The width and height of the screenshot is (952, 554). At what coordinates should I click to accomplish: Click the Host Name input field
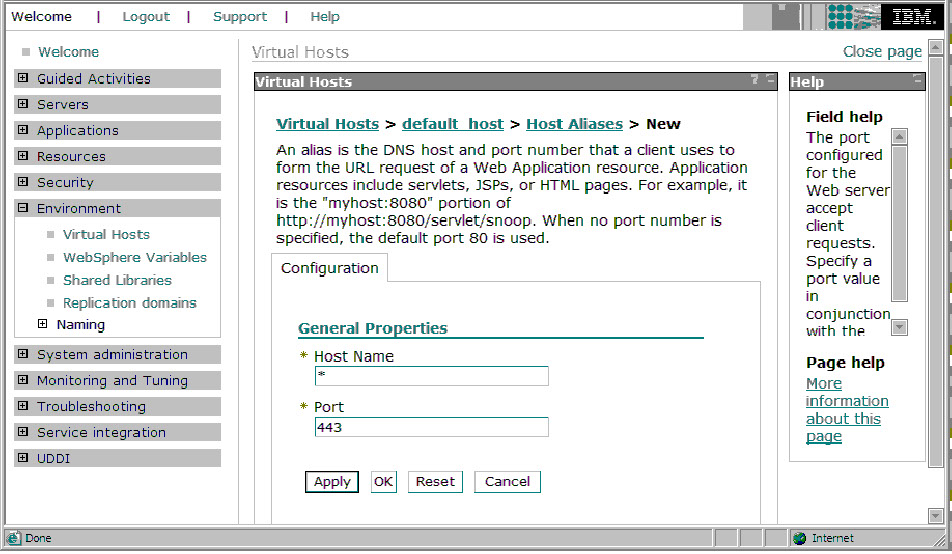click(432, 376)
